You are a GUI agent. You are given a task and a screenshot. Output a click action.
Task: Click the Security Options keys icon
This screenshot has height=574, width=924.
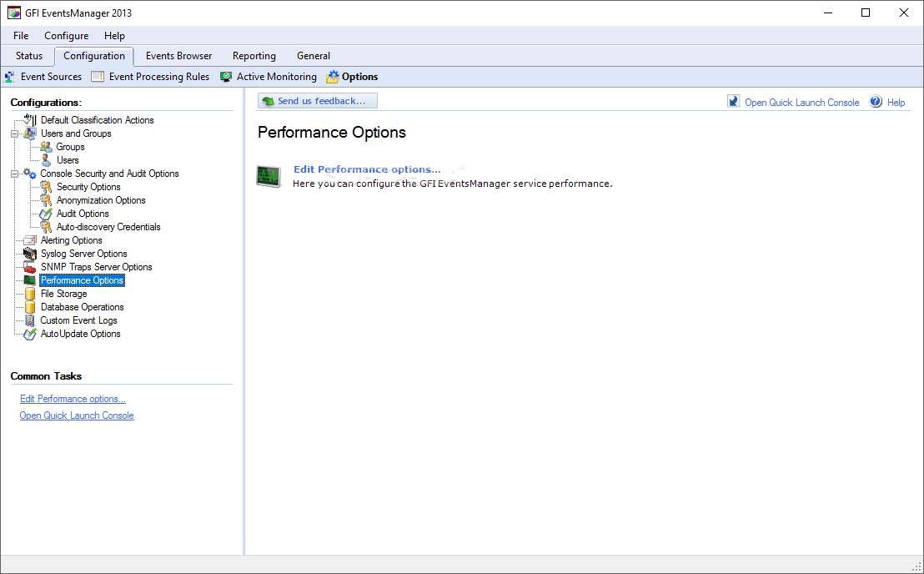[x=46, y=187]
